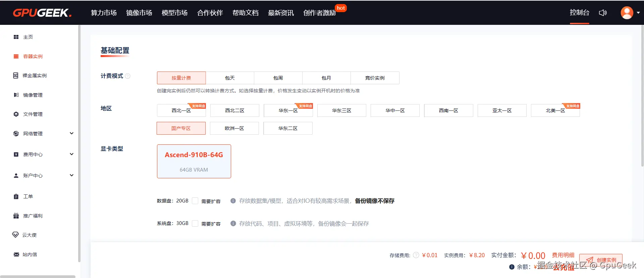Click the 云大使 diamond icon
Screen dimensions: 644x278
tap(15, 235)
